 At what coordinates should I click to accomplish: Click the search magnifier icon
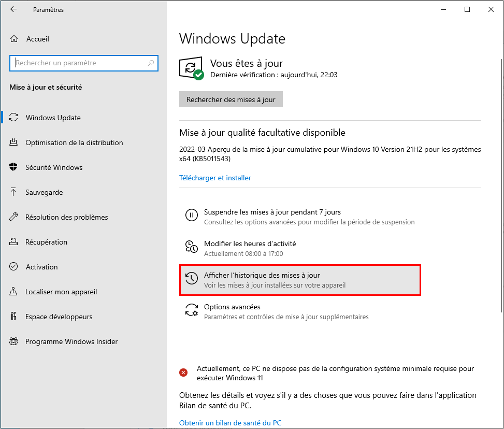[x=151, y=63]
